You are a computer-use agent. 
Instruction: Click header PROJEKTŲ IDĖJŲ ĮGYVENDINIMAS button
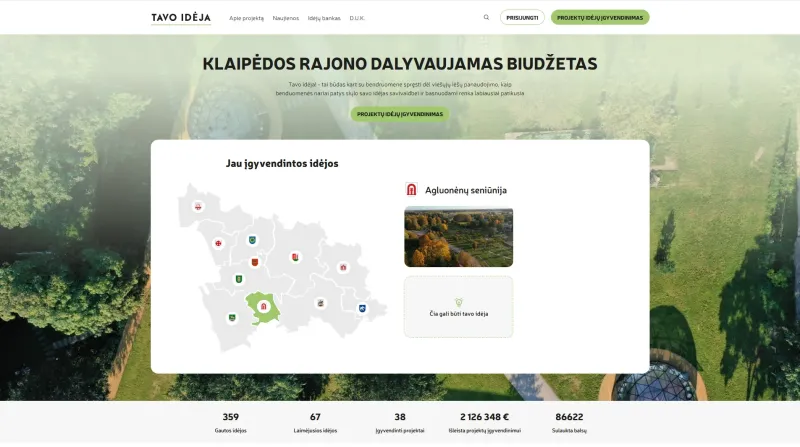[600, 17]
